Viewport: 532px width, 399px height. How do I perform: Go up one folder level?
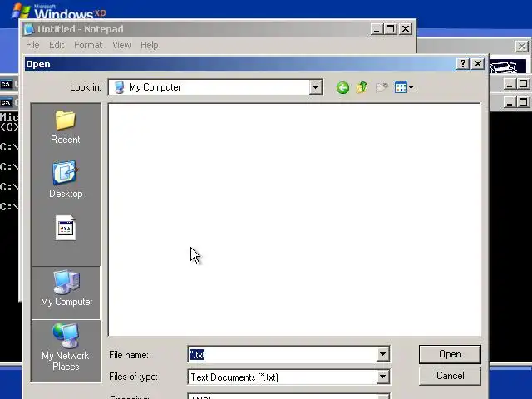(362, 87)
